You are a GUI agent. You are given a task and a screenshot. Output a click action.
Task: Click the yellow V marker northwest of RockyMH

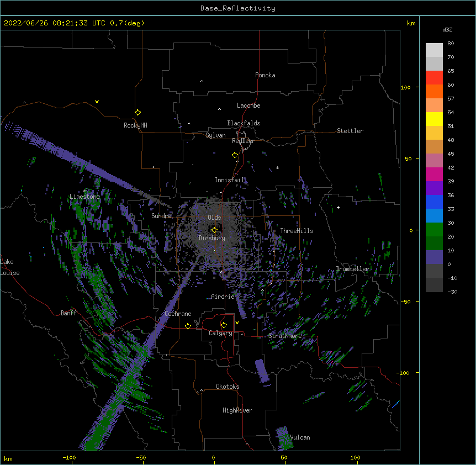[97, 102]
